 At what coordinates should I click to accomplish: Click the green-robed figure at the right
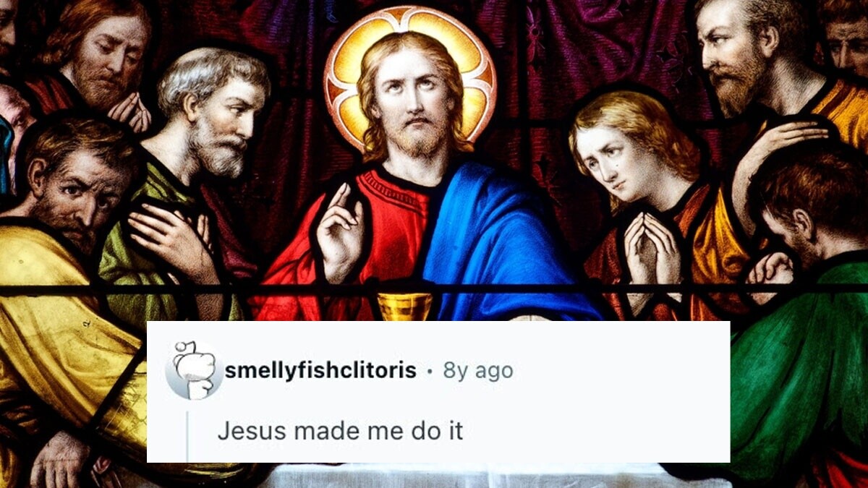pyautogui.click(x=803, y=361)
